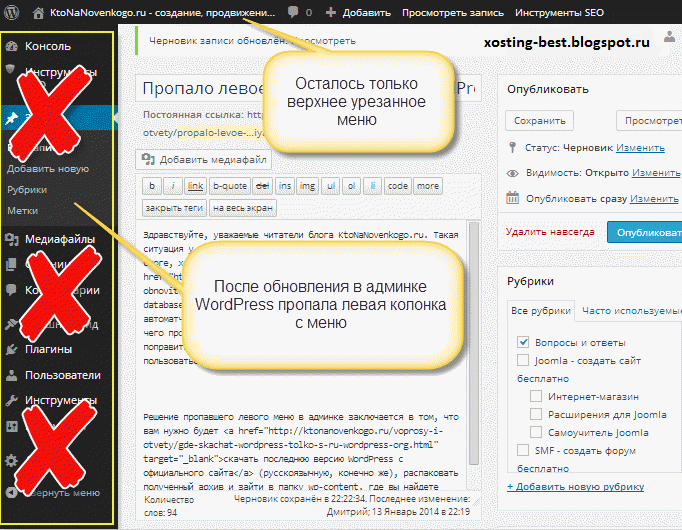Image resolution: width=682 pixels, height=530 pixels.
Task: Click the ins quicktag button
Action: tap(285, 186)
